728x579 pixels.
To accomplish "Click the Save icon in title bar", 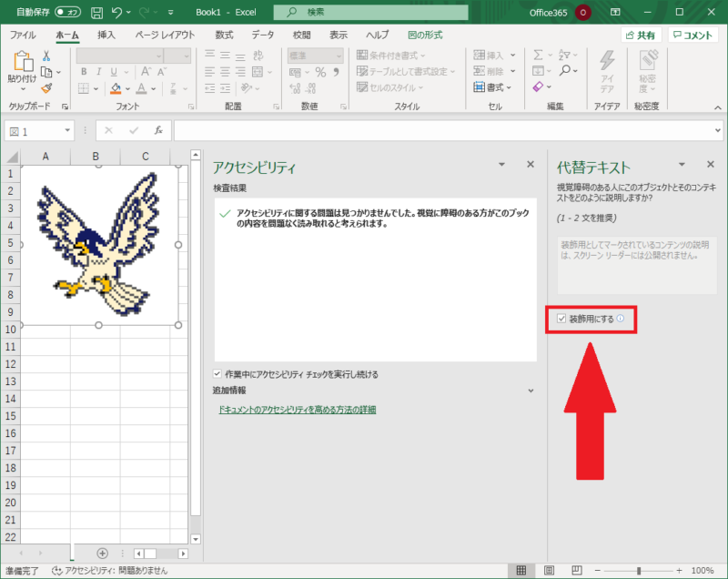I will [96, 13].
